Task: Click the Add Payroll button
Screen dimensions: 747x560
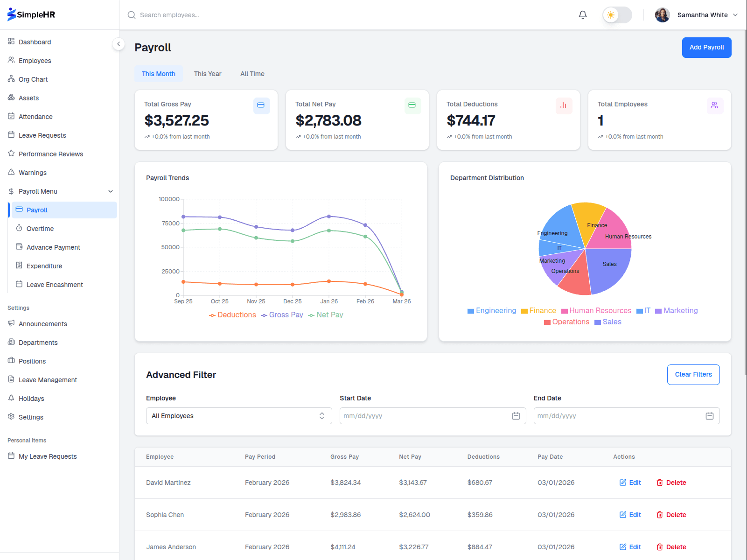Action: [x=706, y=47]
